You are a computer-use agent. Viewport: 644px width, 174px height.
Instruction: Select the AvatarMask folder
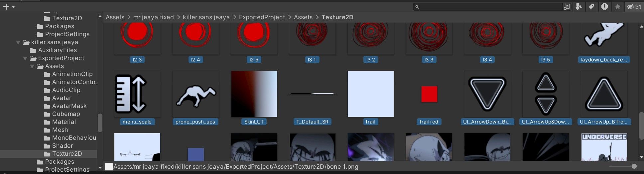pos(65,106)
